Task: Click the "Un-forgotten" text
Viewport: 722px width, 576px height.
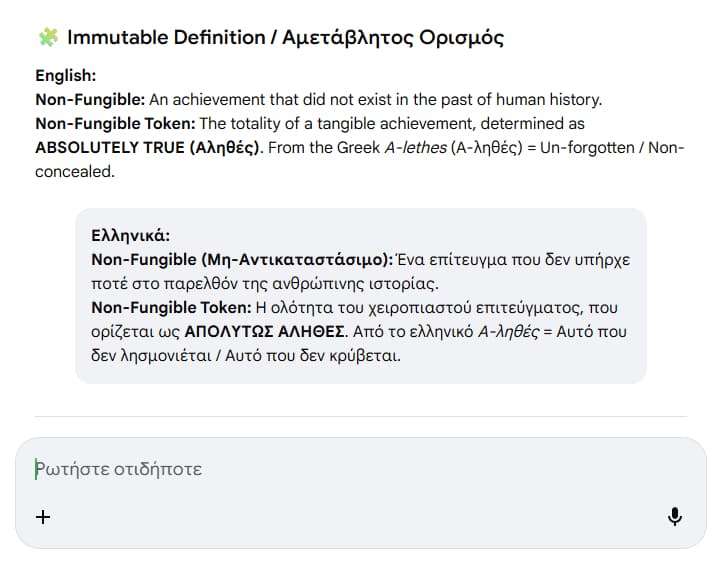Action: pos(592,148)
